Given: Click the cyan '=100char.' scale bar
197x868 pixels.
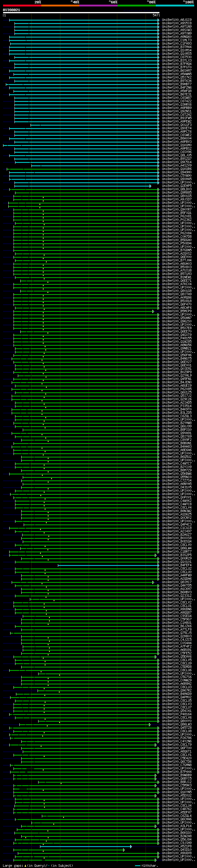Looking at the screenshot, I should (x=138, y=866).
